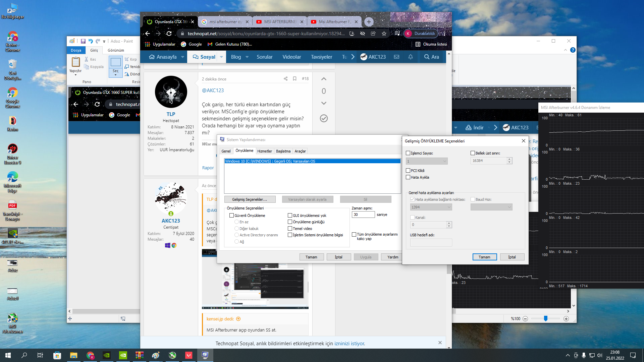The width and height of the screenshot is (644, 362).
Task: Expand the Sosyal menu dropdown arrow
Action: 221,57
